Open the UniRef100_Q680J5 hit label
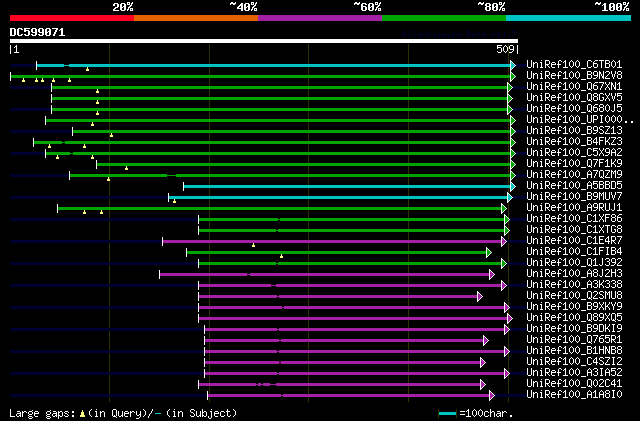The image size is (640, 421). [574, 109]
